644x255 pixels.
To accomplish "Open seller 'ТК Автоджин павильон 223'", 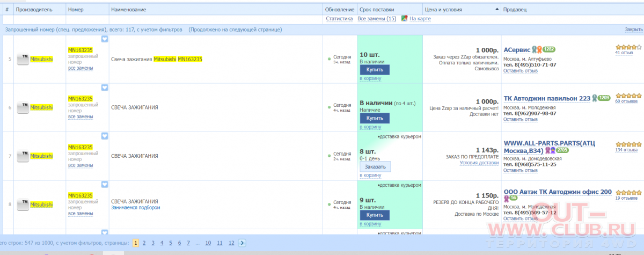I will click(547, 98).
